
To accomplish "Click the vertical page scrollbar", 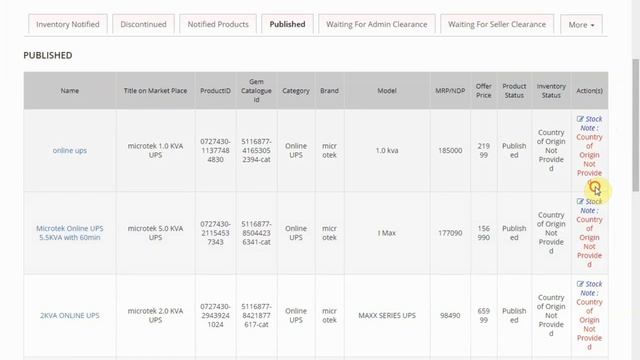I will 636,125.
